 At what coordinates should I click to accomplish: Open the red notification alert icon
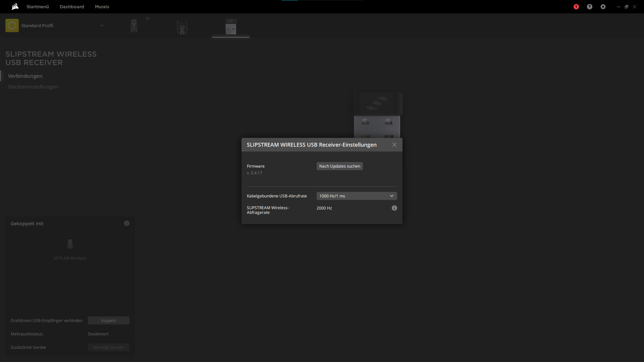click(x=576, y=7)
